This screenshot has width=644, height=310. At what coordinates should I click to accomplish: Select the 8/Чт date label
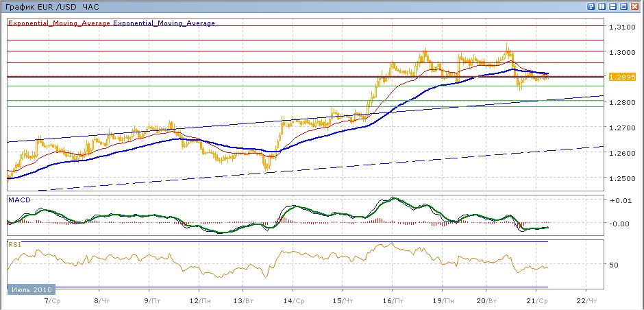102,301
